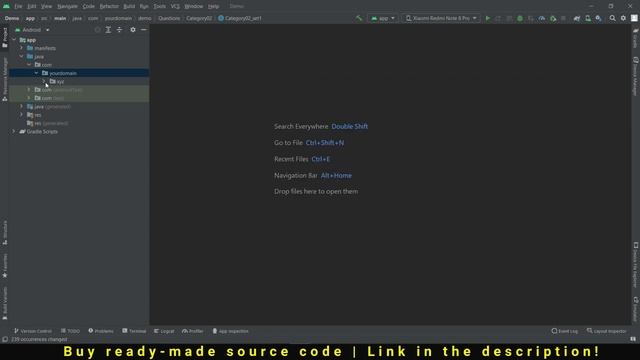
Task: Expand the java (generated) folder arrow
Action: click(21, 106)
